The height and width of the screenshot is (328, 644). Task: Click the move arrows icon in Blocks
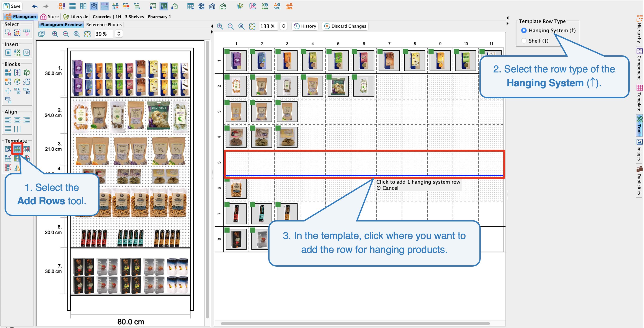click(8, 91)
